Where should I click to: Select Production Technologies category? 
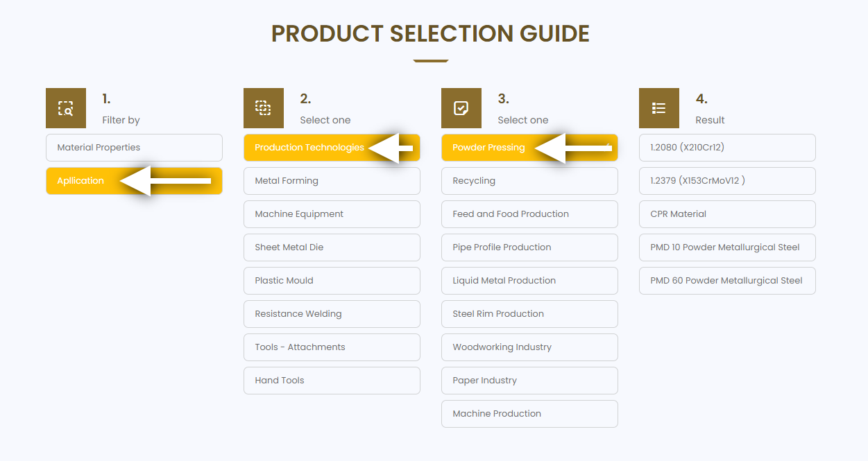point(332,148)
